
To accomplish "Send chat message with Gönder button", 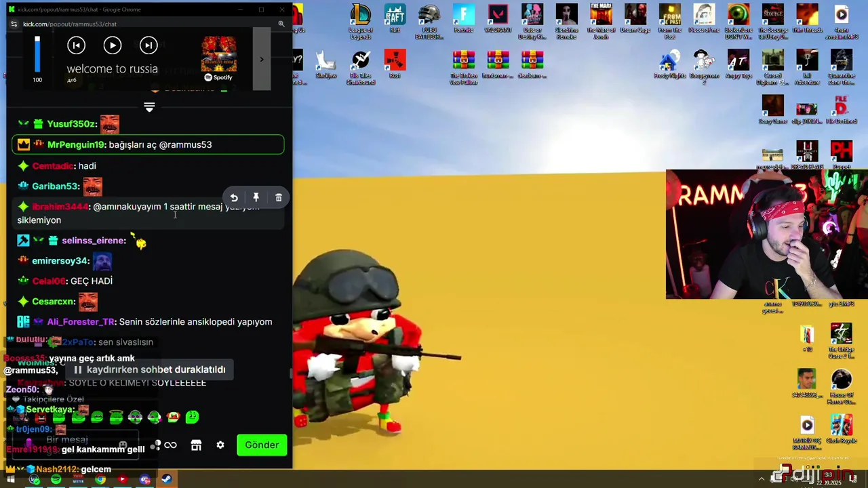I will point(262,445).
